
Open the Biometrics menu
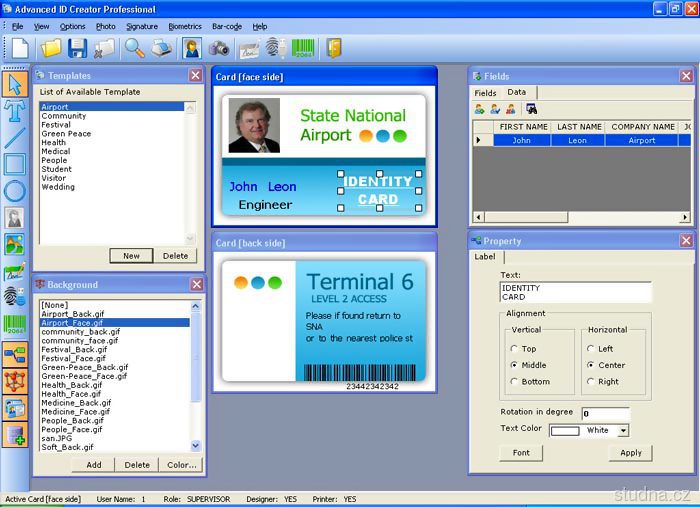tap(184, 26)
